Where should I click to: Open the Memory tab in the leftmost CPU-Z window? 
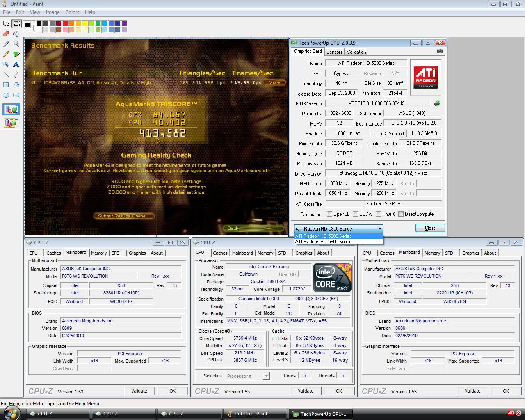click(x=99, y=253)
